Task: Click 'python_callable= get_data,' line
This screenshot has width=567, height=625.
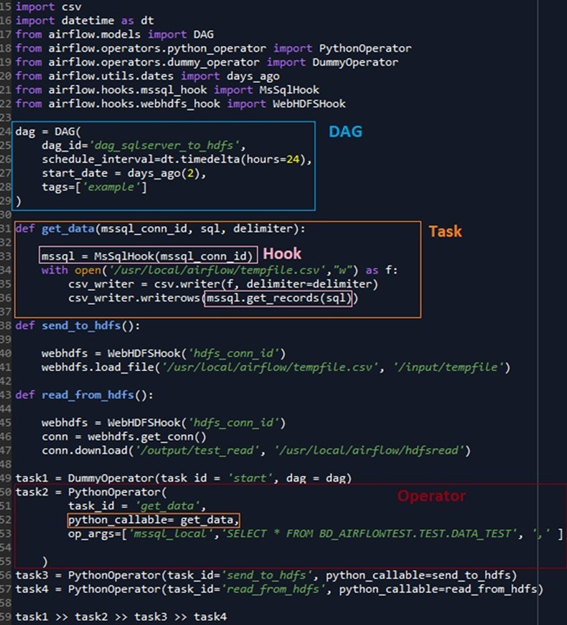Action: [154, 520]
